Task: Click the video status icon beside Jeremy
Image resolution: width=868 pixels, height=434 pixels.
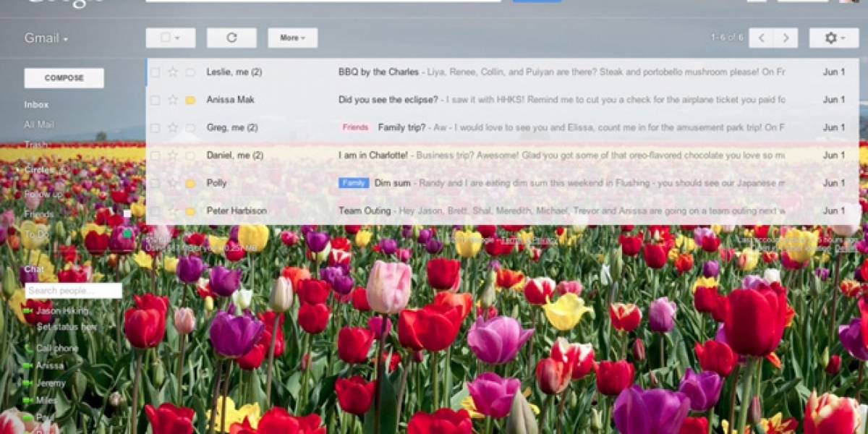Action: coord(29,383)
